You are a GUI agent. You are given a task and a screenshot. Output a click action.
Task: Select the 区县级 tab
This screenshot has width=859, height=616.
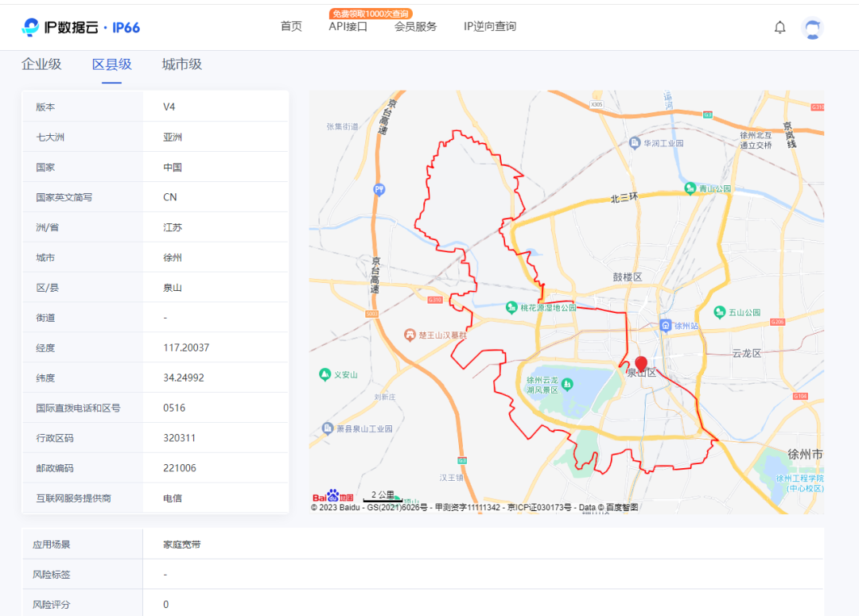click(x=112, y=64)
